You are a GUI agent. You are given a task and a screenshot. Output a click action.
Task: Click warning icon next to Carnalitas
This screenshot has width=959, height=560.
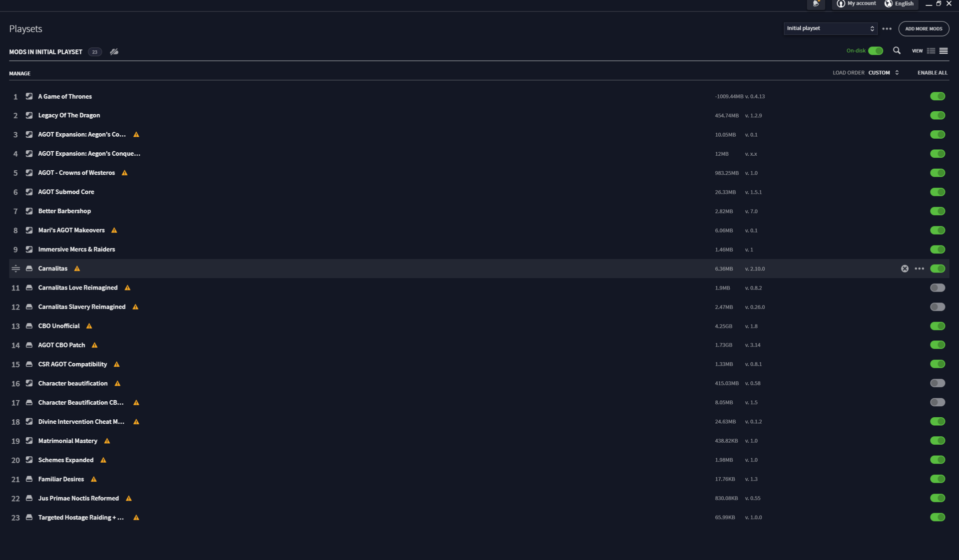pos(77,269)
